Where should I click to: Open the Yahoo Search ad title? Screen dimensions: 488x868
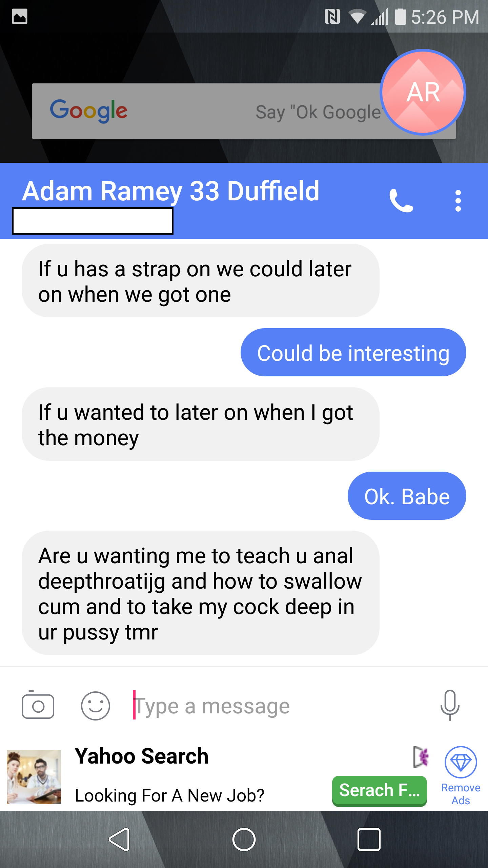click(x=141, y=756)
